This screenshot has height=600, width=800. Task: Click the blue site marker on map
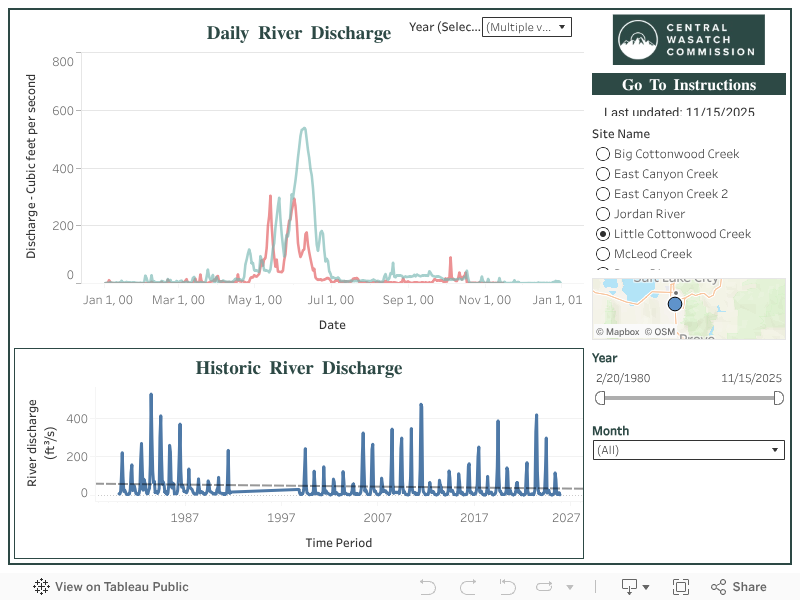pos(674,303)
